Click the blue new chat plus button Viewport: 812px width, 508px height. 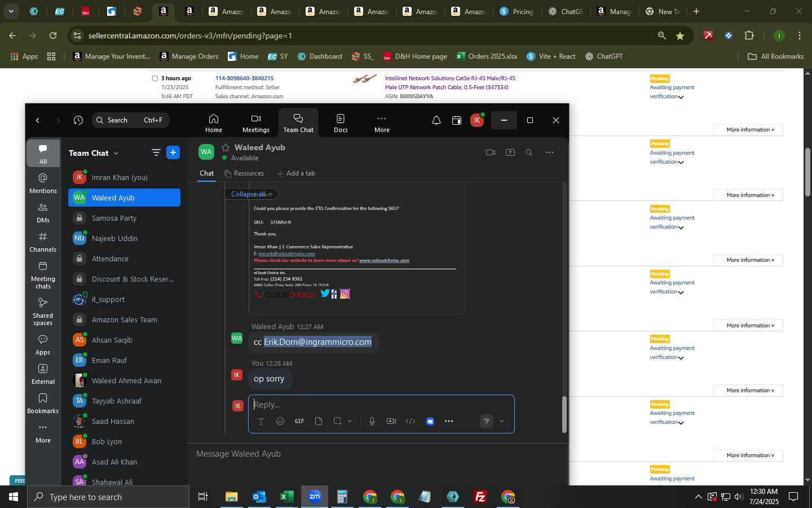click(173, 152)
